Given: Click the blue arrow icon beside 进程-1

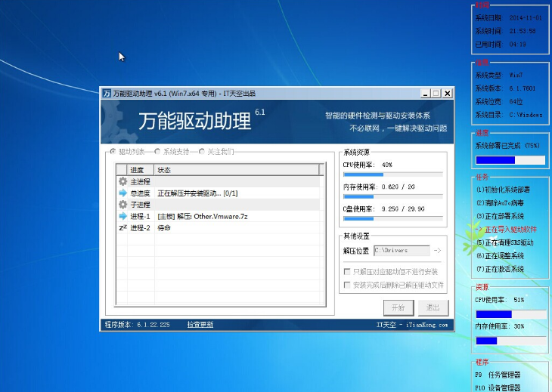Looking at the screenshot, I should click(x=122, y=216).
